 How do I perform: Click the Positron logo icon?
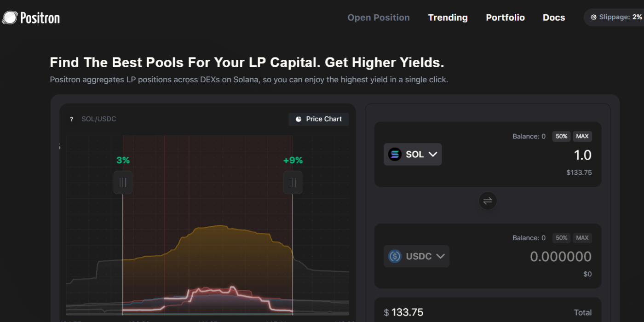click(x=9, y=18)
